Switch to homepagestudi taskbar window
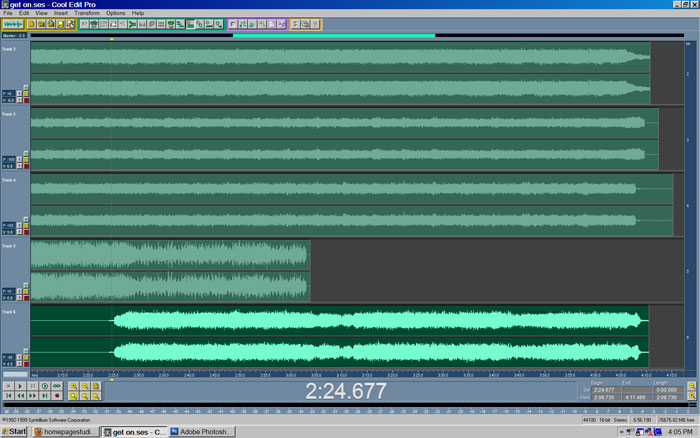The width and height of the screenshot is (700, 438). tap(65, 432)
